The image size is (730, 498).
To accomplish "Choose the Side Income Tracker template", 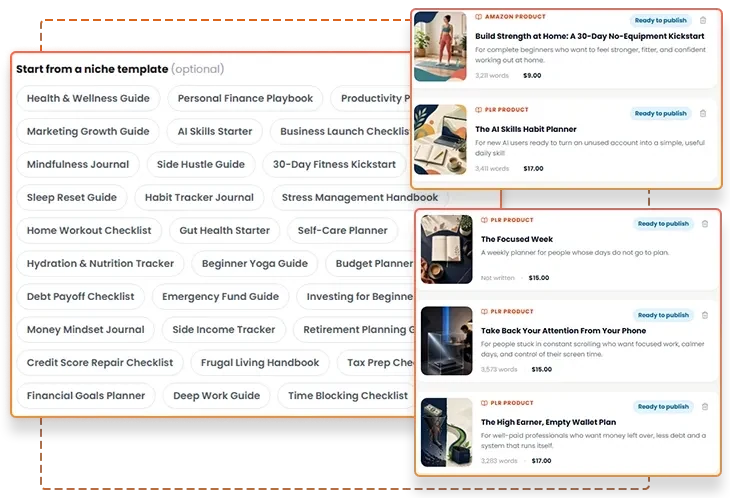I will (x=224, y=330).
